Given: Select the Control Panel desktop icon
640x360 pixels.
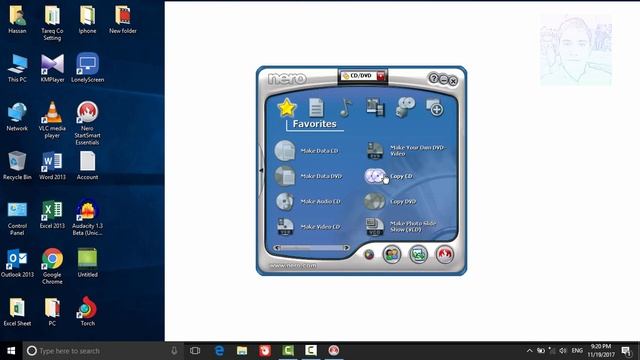Looking at the screenshot, I should tap(17, 218).
